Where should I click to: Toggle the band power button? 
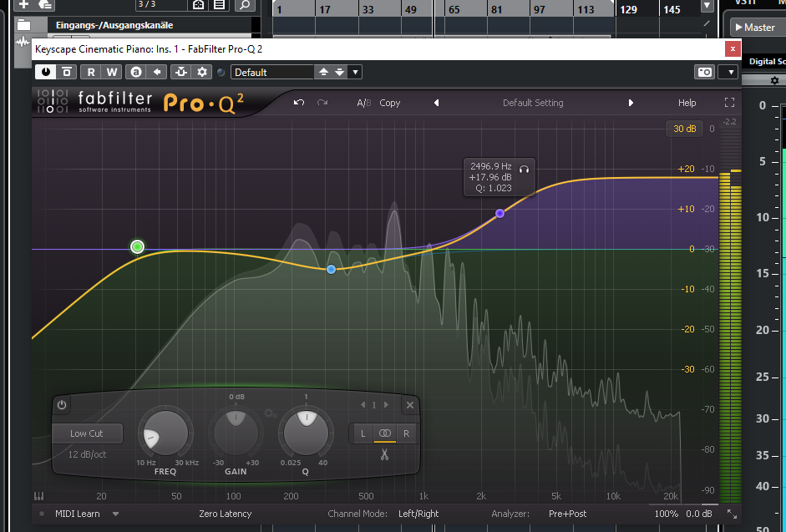click(62, 405)
